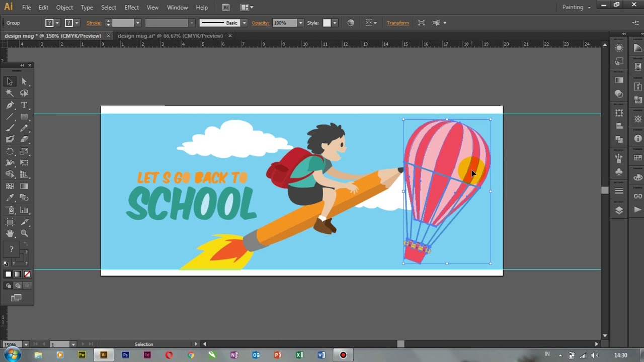Click the Stroke link in control bar
This screenshot has width=644, height=362.
click(x=94, y=23)
